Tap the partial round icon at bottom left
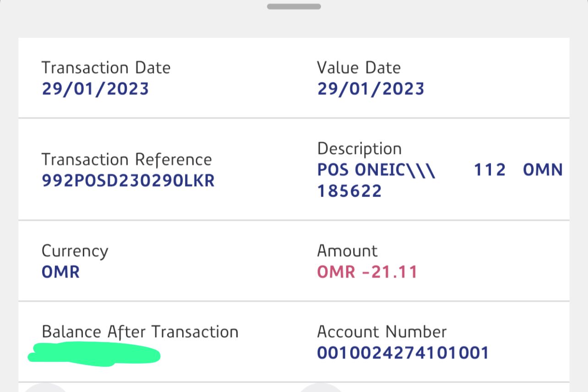 click(45, 388)
